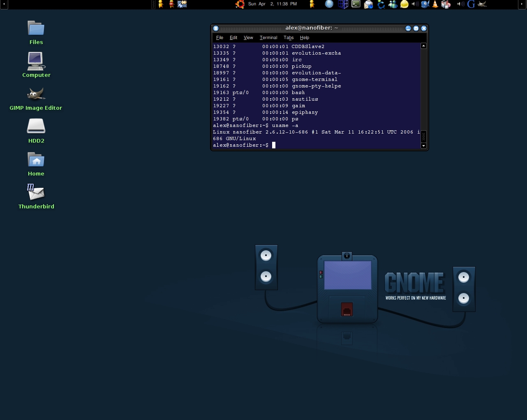The height and width of the screenshot is (420, 527).
Task: Hide the panel with its right arrow
Action: click(523, 4)
